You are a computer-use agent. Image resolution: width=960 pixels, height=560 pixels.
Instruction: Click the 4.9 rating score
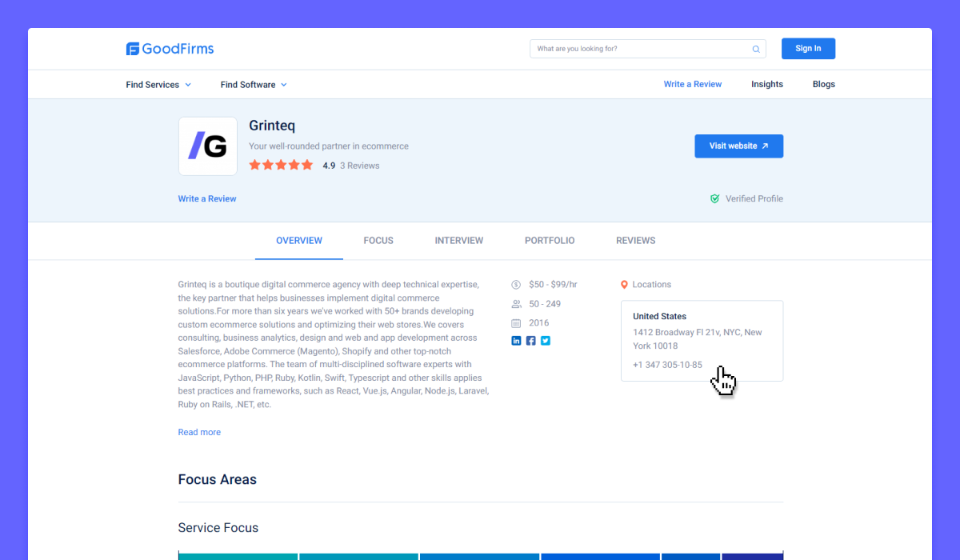tap(329, 166)
